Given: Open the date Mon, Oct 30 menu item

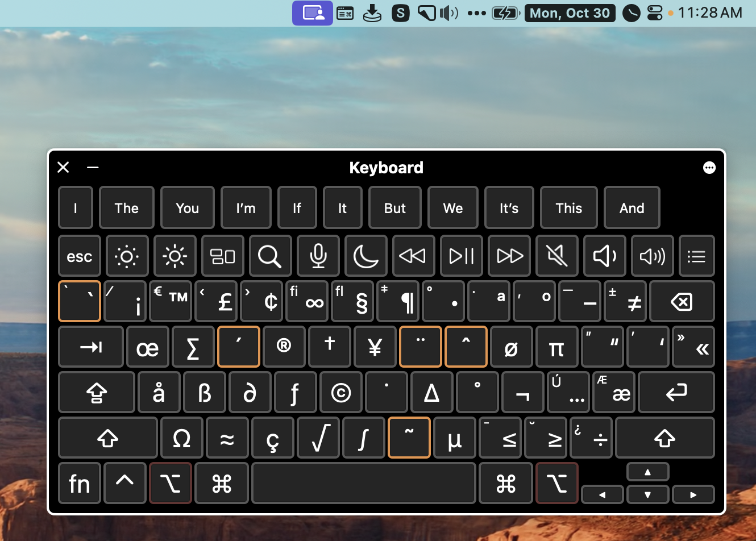Looking at the screenshot, I should [x=570, y=13].
